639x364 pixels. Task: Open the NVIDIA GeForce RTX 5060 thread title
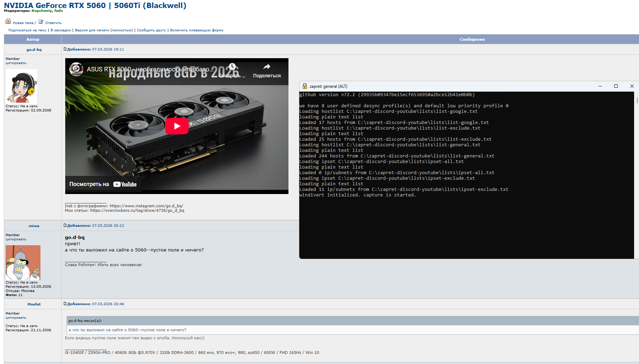click(x=95, y=6)
